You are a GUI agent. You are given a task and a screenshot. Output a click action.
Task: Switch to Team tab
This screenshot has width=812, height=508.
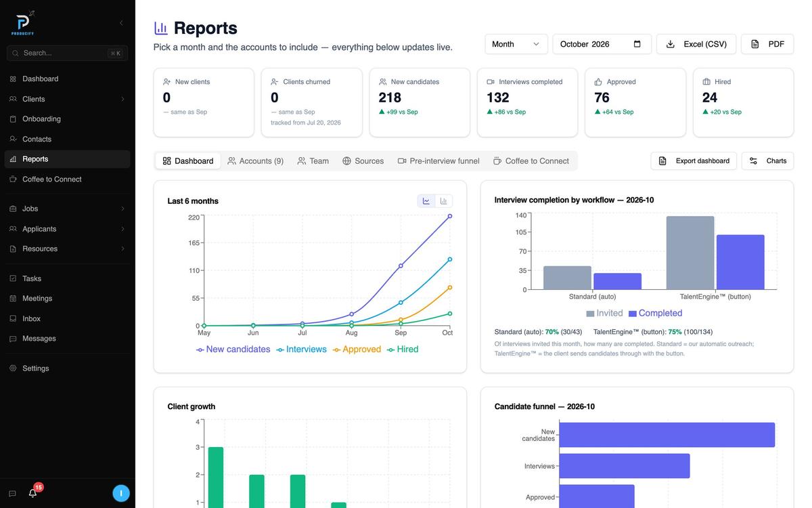[313, 161]
